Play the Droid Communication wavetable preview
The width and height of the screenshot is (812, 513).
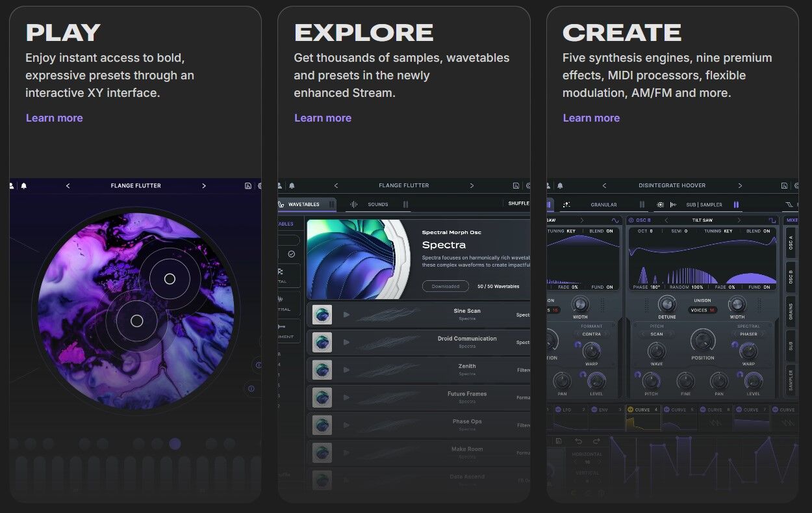point(346,342)
